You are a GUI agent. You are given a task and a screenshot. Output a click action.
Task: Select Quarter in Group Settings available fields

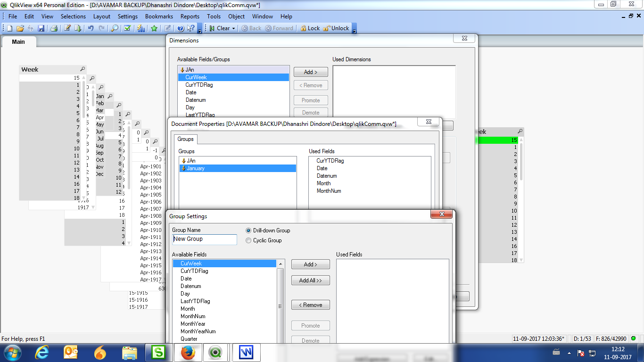point(189,339)
